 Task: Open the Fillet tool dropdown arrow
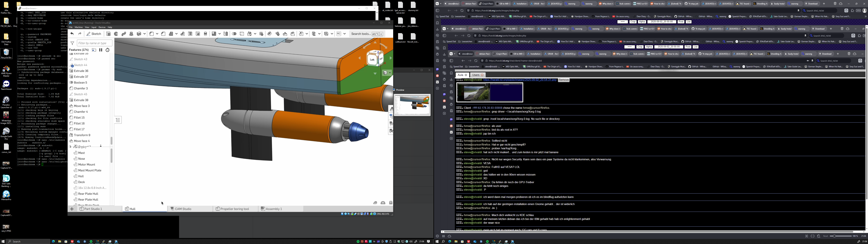point(157,34)
